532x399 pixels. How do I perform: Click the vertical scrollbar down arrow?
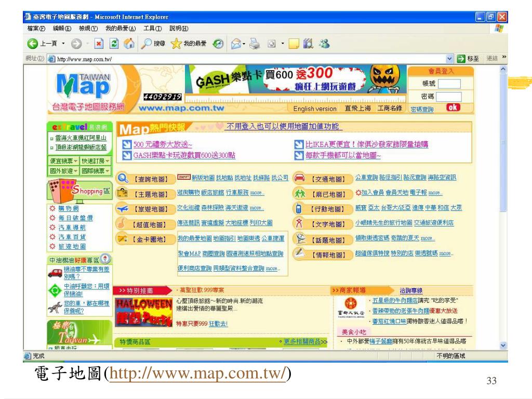(503, 345)
